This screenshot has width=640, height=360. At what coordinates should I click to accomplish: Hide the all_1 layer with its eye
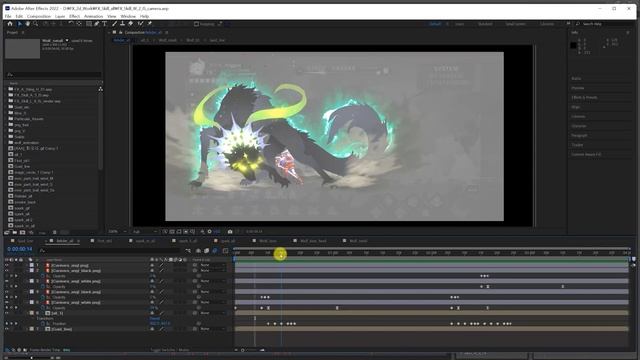[7, 313]
